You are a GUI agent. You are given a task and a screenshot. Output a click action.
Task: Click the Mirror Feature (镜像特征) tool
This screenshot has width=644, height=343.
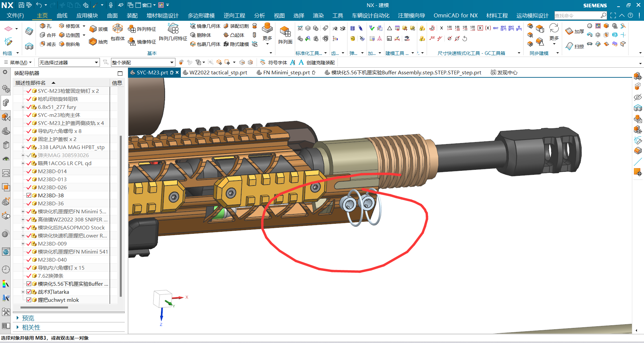coord(142,42)
